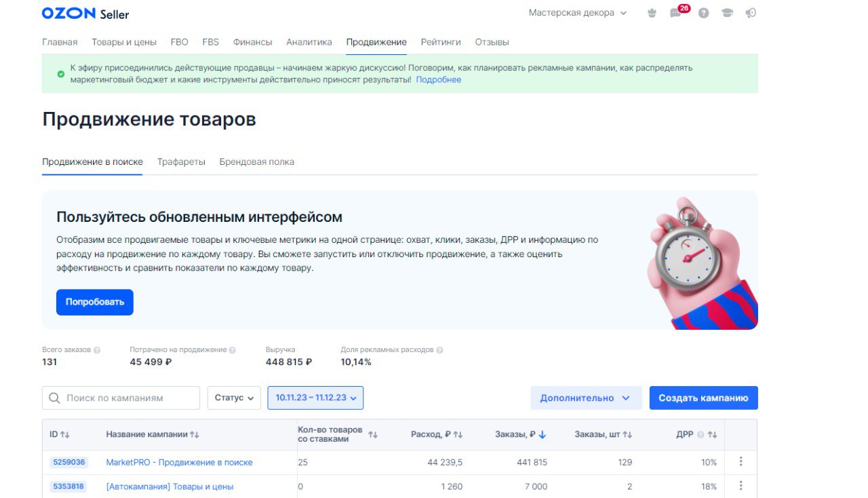Open the crown premium icon in header

653,13
